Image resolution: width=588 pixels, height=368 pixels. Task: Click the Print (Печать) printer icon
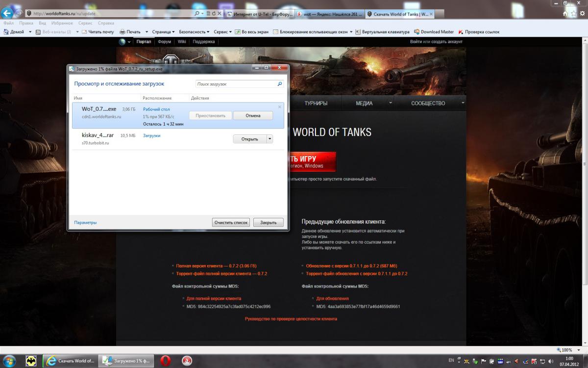pyautogui.click(x=122, y=32)
